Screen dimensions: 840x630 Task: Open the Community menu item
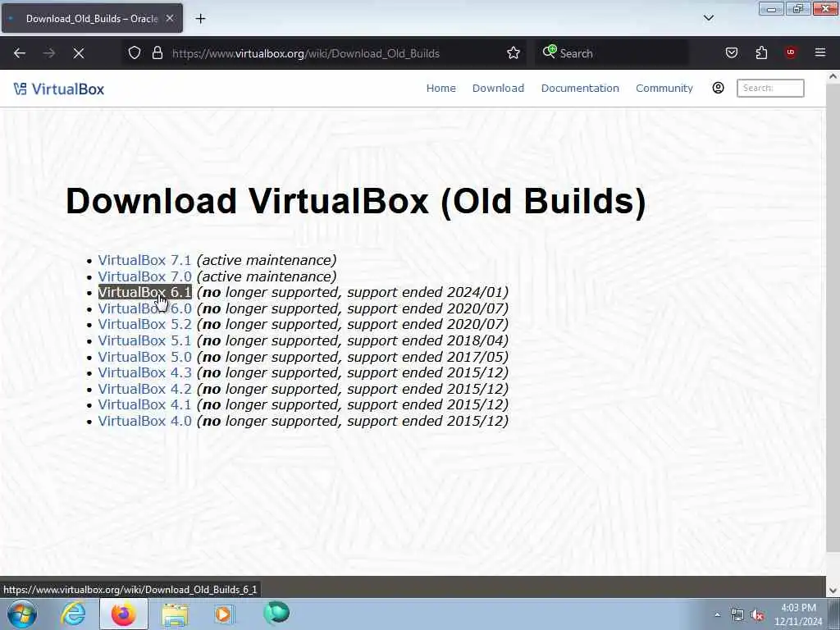664,88
